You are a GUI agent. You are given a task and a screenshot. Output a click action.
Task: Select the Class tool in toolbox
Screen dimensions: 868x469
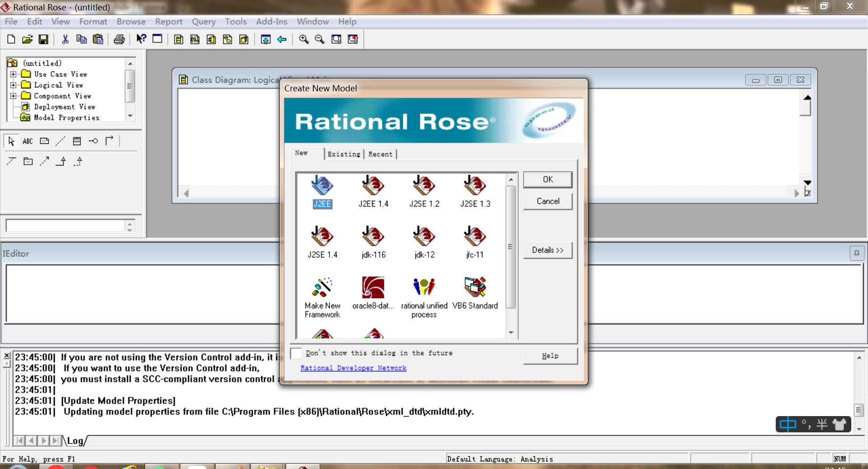tap(77, 141)
